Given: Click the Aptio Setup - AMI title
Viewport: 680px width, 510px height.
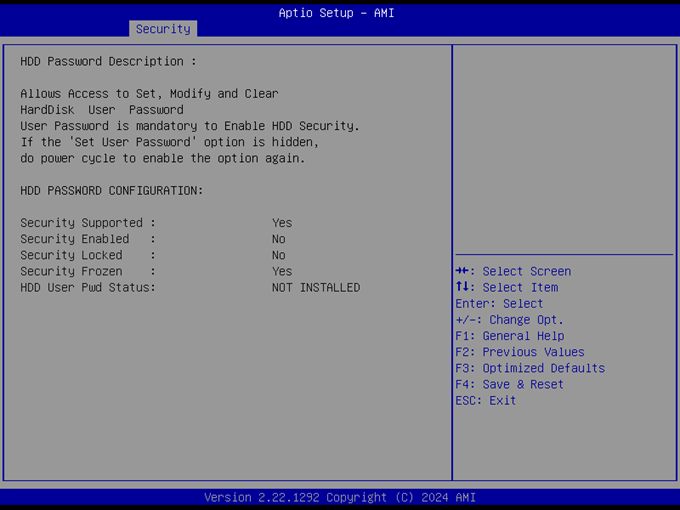Looking at the screenshot, I should tap(340, 12).
